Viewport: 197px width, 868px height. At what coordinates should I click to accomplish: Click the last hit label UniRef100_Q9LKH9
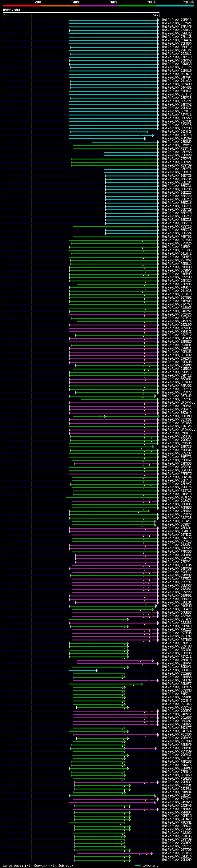[x=177, y=860]
